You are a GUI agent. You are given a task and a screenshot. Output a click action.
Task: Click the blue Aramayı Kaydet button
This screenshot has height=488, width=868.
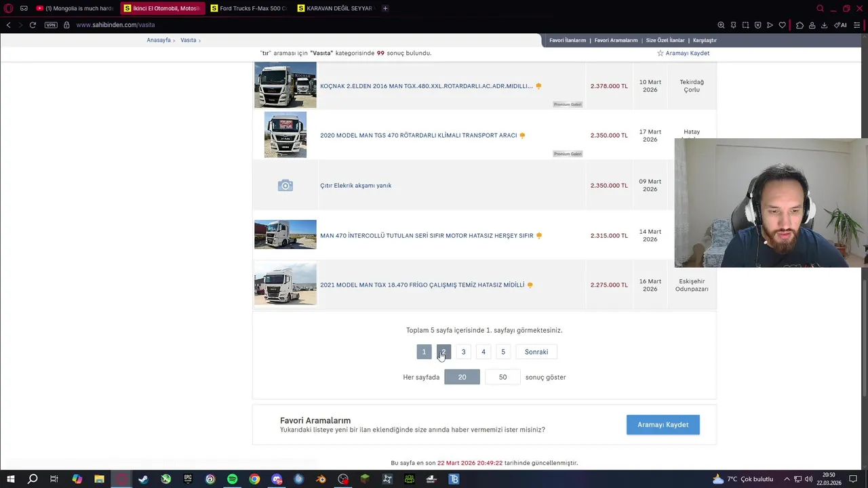663,425
